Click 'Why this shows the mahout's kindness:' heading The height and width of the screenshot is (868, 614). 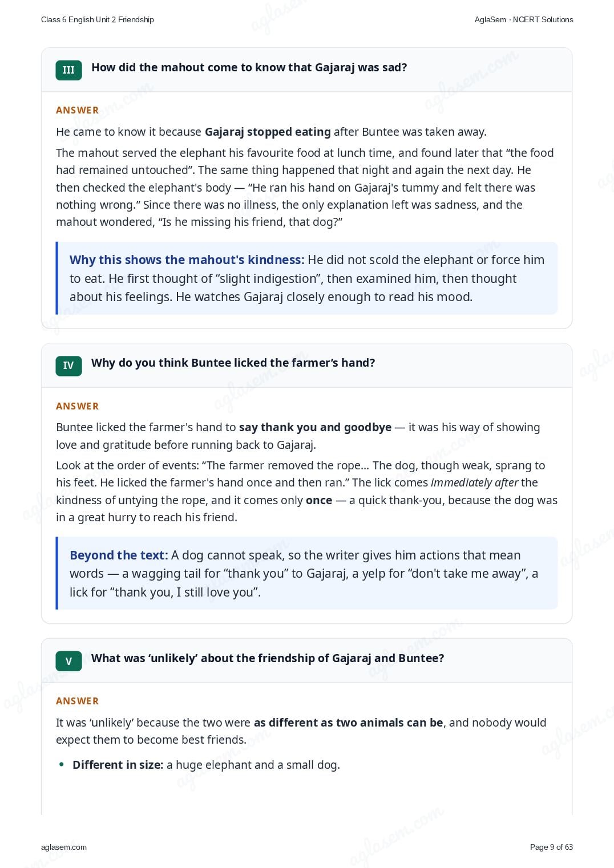point(187,259)
